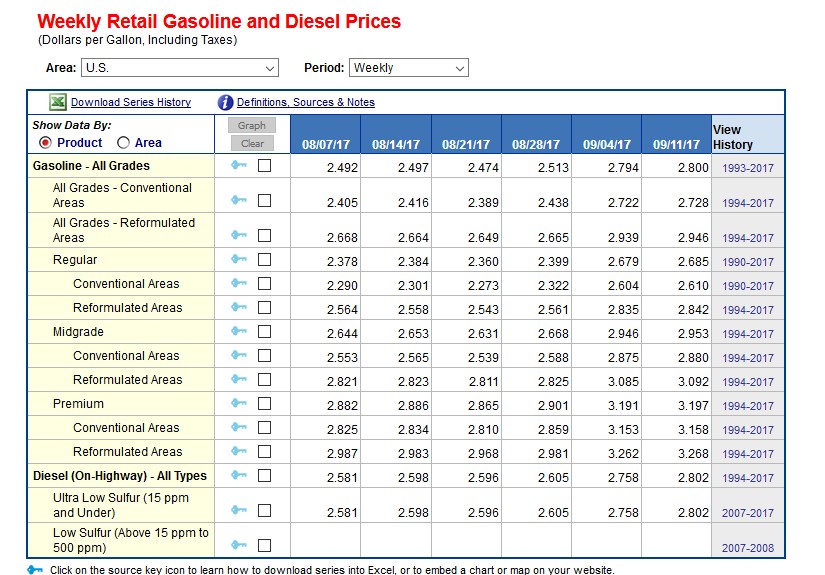Image resolution: width=825 pixels, height=575 pixels.
Task: Click the blue info icon beside Definitions
Action: click(x=225, y=102)
